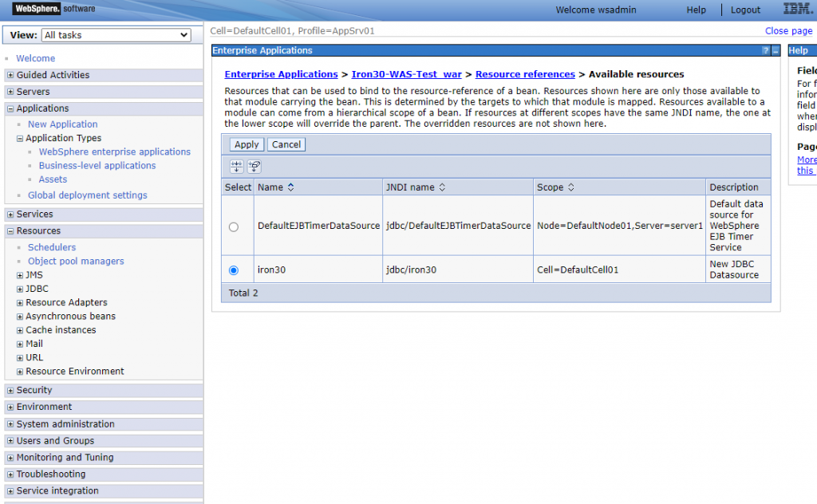817x504 pixels.
Task: Expand the URL node
Action: [20, 358]
